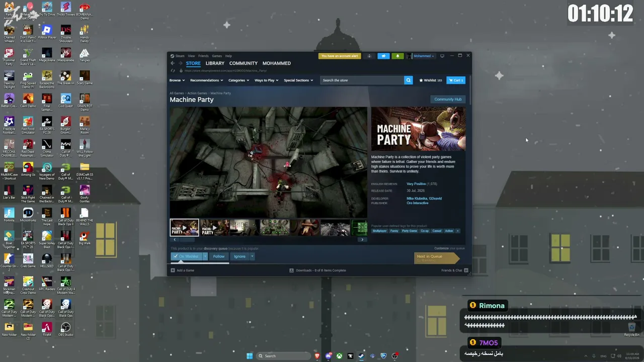
Task: Expand the Browse store menu
Action: point(177,80)
